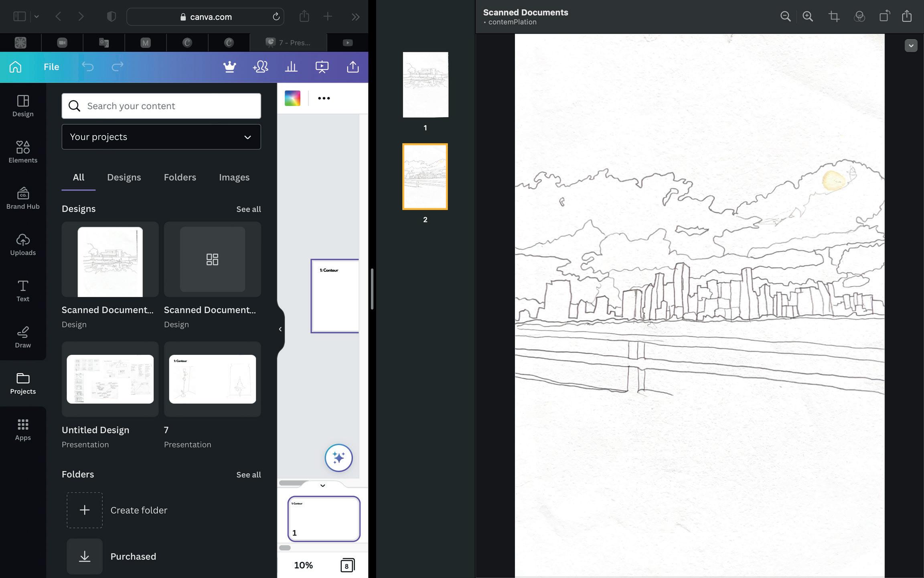Viewport: 924px width, 578px height.
Task: Click See all next to Designs
Action: pyautogui.click(x=248, y=209)
